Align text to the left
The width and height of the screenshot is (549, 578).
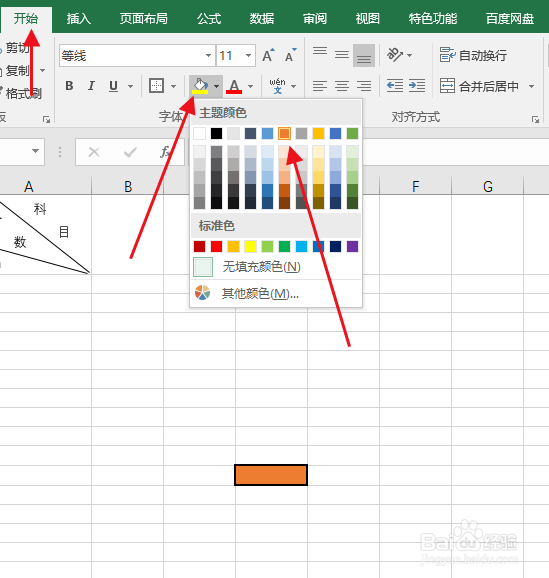[320, 86]
